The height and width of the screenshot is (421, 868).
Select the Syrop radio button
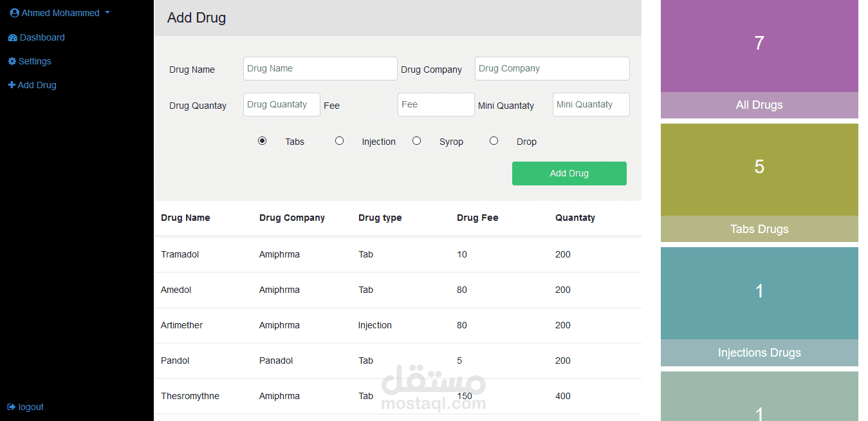416,140
